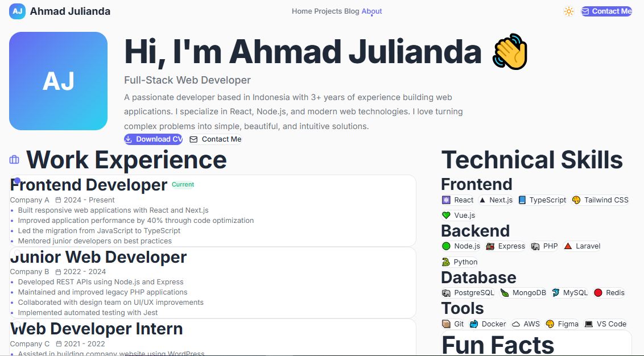The width and height of the screenshot is (644, 356).
Task: Click the Current status badge on Frontend Developer
Action: pos(183,184)
